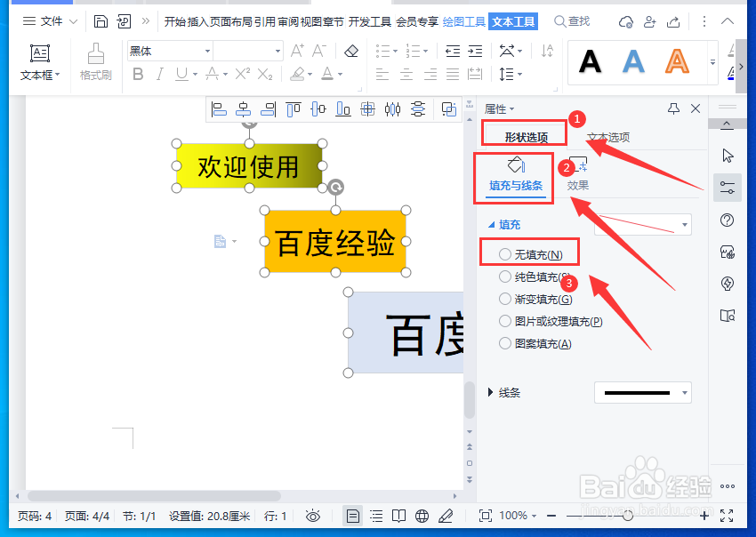Align objects left in floating toolbar
The width and height of the screenshot is (756, 537).
click(219, 110)
